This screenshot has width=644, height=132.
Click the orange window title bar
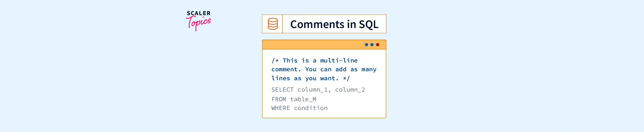[x=313, y=45]
